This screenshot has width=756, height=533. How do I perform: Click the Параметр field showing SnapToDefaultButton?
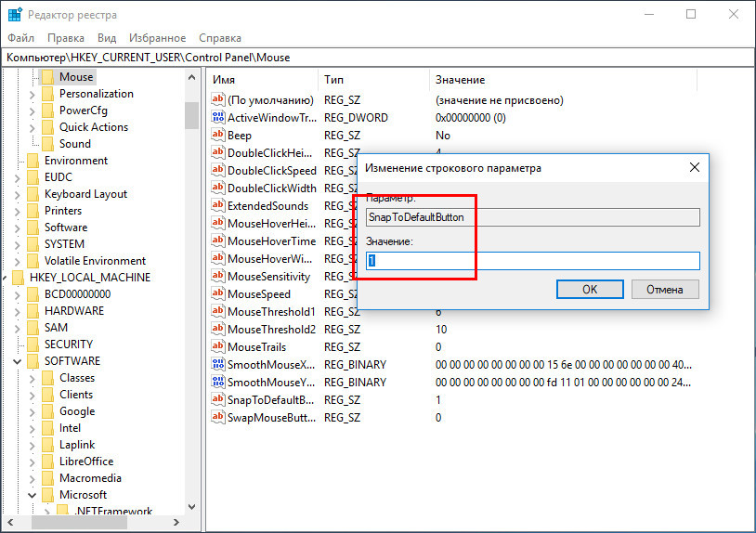pos(533,217)
